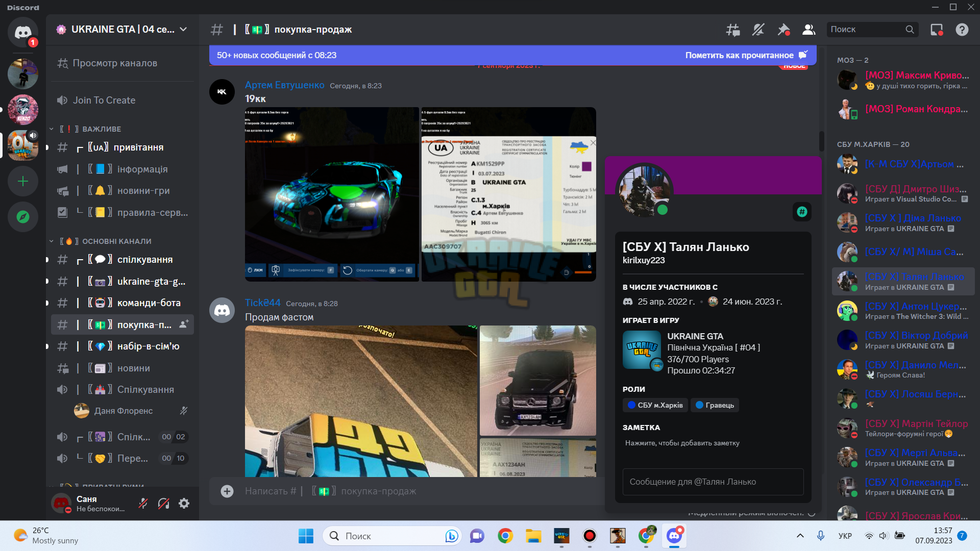The height and width of the screenshot is (551, 980).
Task: Click the Windows taskbar search box
Action: (x=393, y=536)
